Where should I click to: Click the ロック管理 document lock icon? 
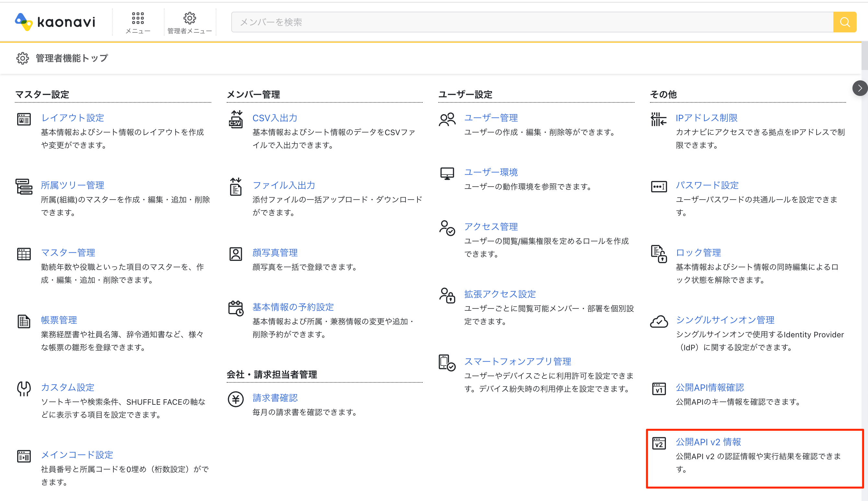click(658, 254)
